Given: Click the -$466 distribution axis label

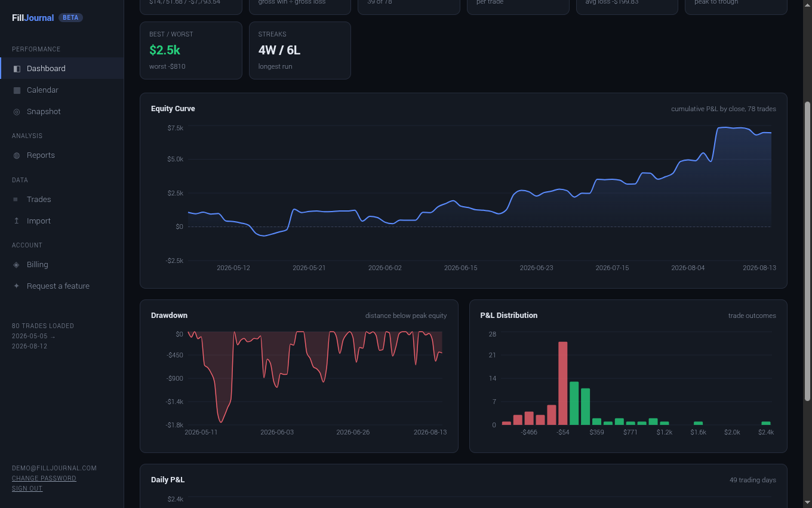Looking at the screenshot, I should tap(529, 432).
